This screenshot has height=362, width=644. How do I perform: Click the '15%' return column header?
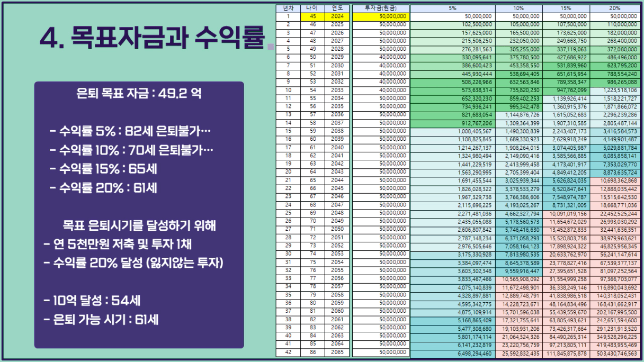pyautogui.click(x=567, y=8)
